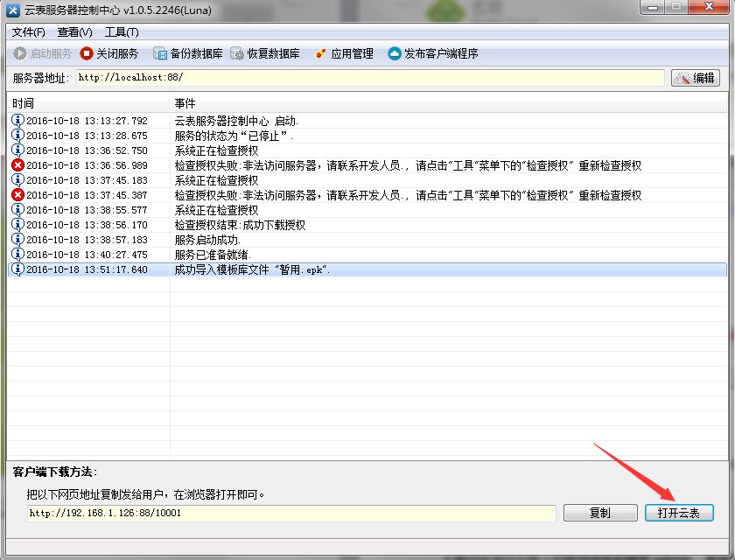The height and width of the screenshot is (560, 735).
Task: Click the timestamp 2016-10-18 13:13:28.675
Action: [87, 136]
